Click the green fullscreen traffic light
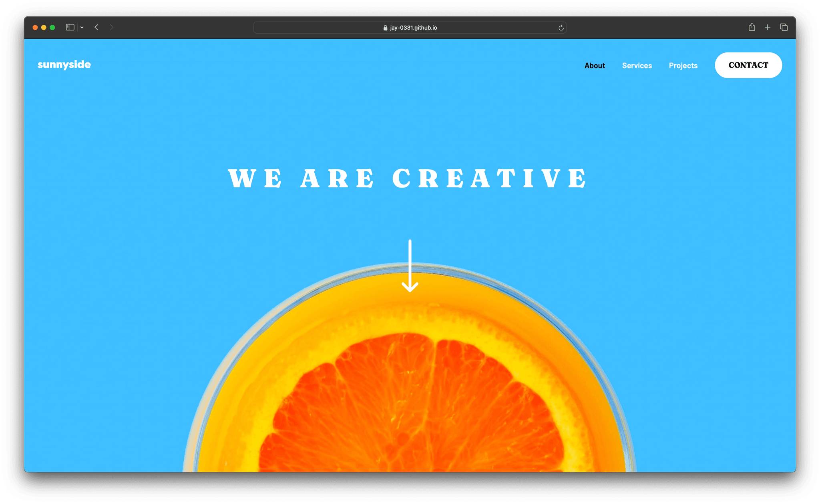 click(52, 27)
